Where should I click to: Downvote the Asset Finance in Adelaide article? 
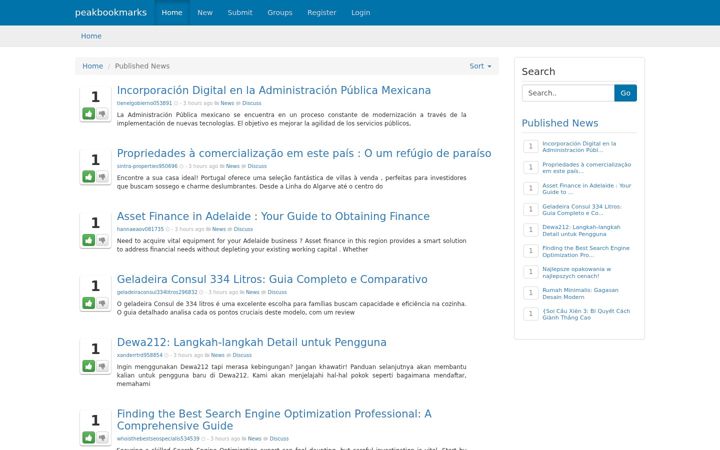[x=102, y=240]
